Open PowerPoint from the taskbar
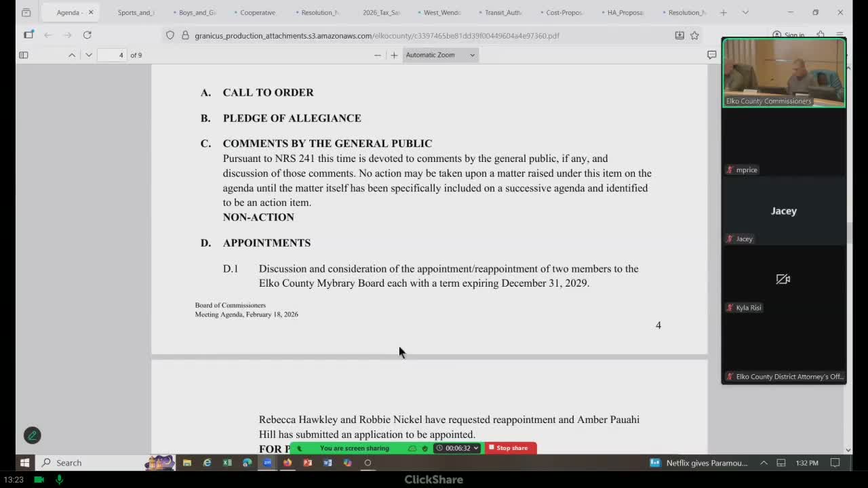This screenshot has width=868, height=488. (308, 463)
